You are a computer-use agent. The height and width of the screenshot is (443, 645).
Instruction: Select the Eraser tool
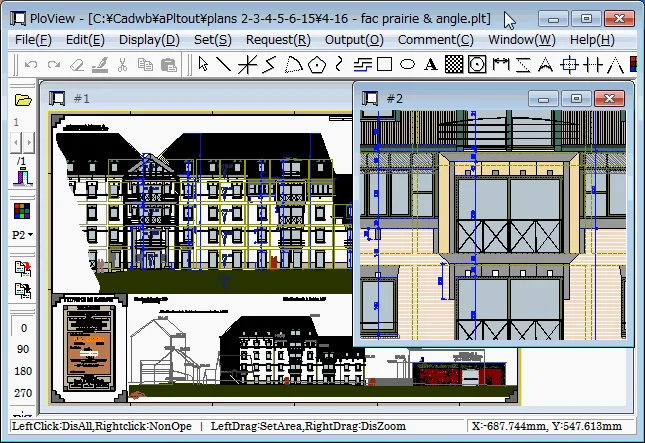(77, 65)
